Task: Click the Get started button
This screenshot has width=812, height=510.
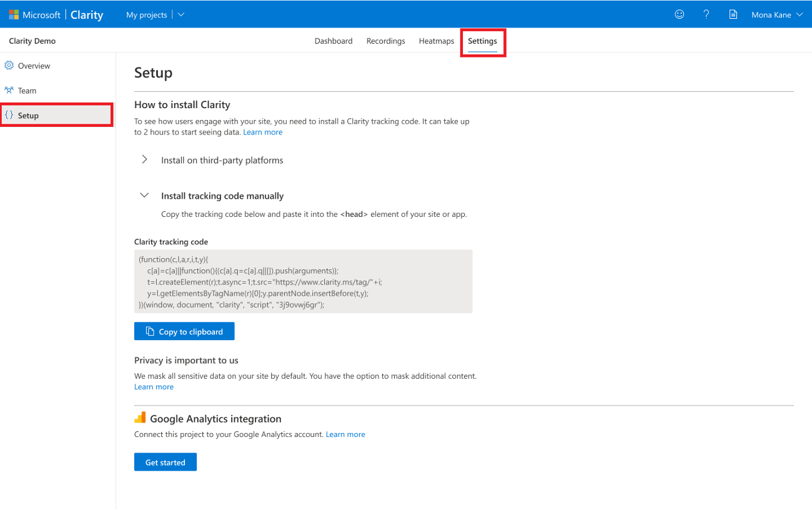Action: pyautogui.click(x=166, y=462)
